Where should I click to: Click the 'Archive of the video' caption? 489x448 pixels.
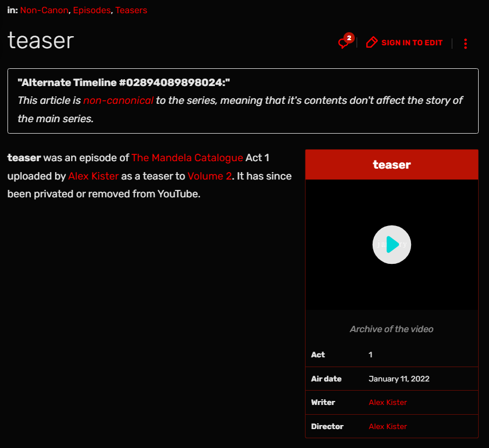(x=392, y=329)
